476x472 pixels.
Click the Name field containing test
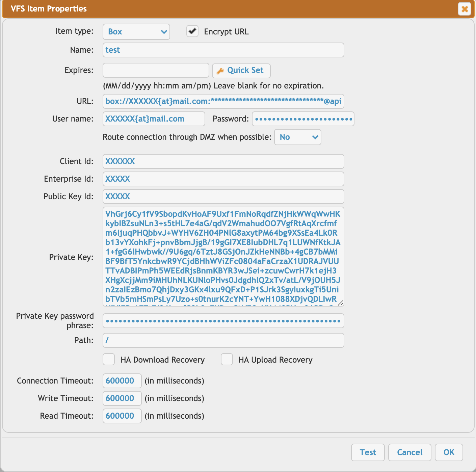coord(223,50)
